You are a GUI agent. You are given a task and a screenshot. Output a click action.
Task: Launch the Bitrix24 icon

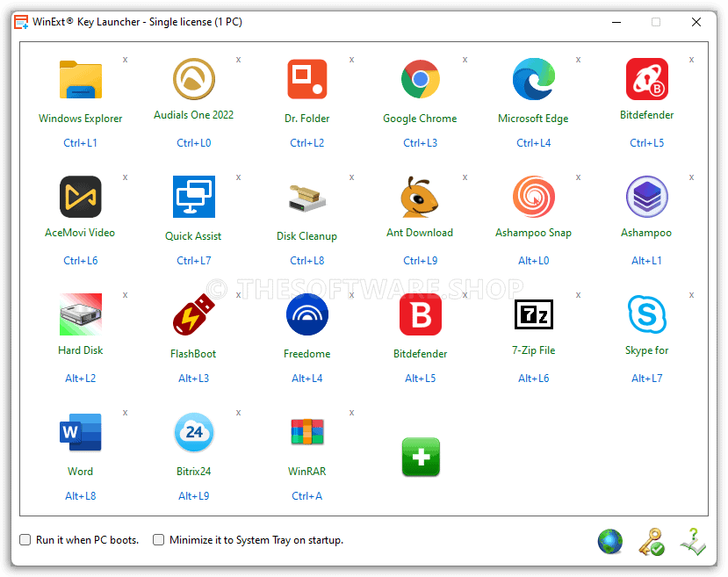(193, 432)
